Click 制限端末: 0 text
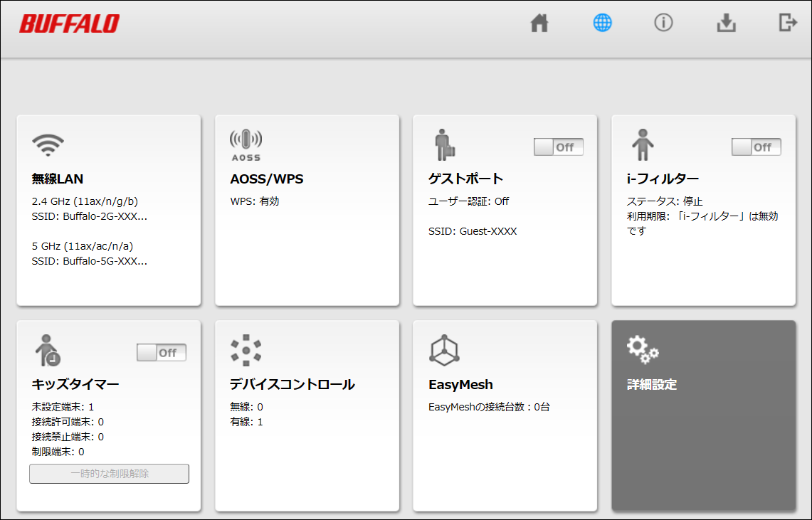 pyautogui.click(x=58, y=452)
